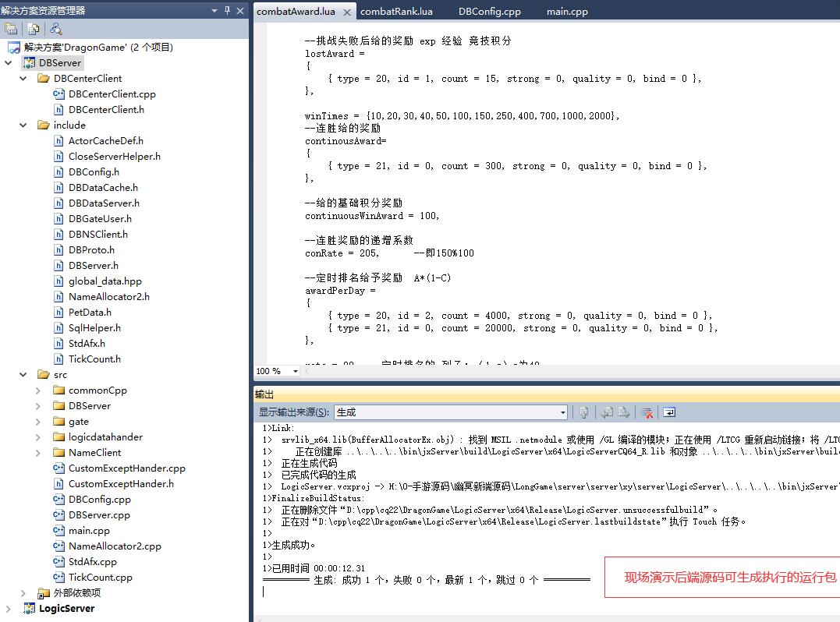Select DBCenterClient.cpp in the solution tree
840x622 pixels.
pyautogui.click(x=112, y=94)
